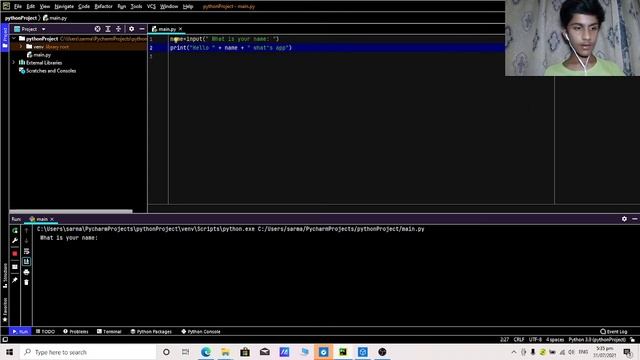The image size is (640, 360).
Task: Open Run panel gear settings
Action: click(x=624, y=219)
